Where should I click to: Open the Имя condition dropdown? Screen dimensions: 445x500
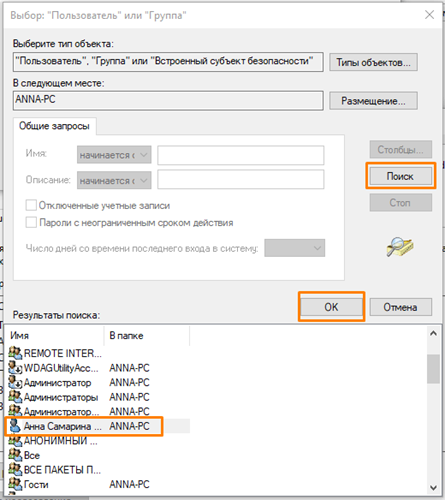(x=114, y=155)
